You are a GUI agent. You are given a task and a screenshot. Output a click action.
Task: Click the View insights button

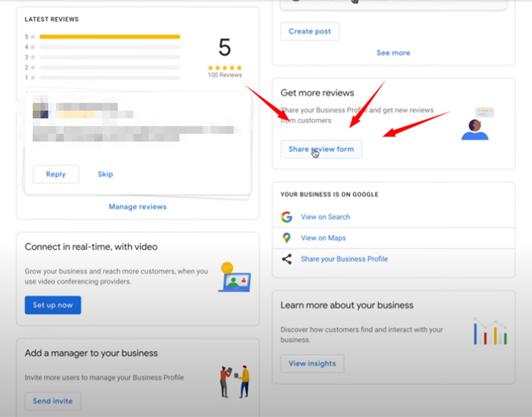pos(312,364)
